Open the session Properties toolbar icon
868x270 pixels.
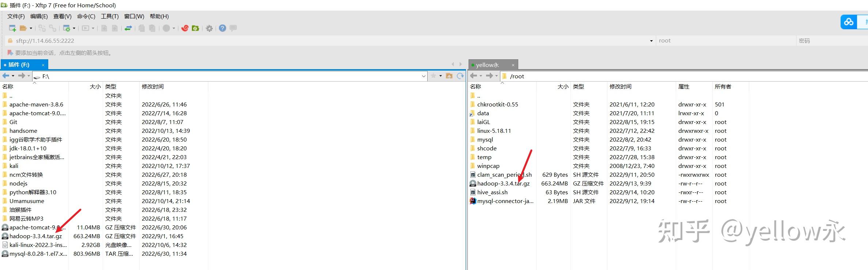pyautogui.click(x=67, y=28)
